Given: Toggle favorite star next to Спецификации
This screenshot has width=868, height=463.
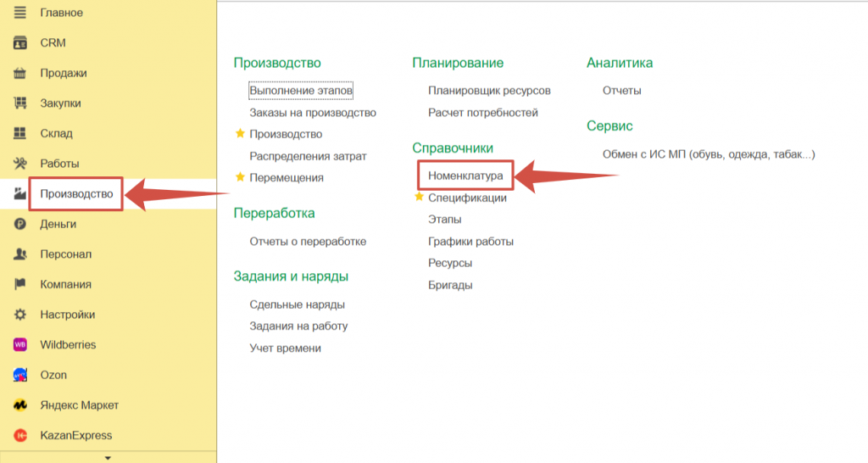Looking at the screenshot, I should tap(419, 198).
